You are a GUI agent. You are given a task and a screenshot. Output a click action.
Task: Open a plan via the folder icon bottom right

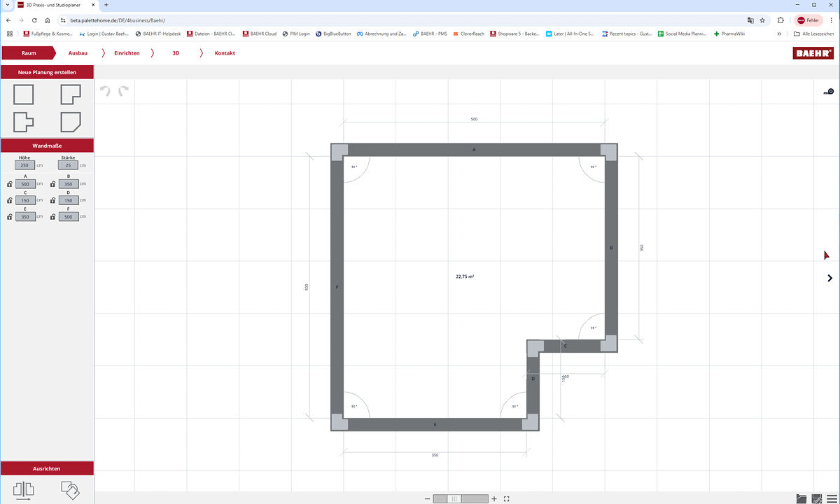point(800,498)
